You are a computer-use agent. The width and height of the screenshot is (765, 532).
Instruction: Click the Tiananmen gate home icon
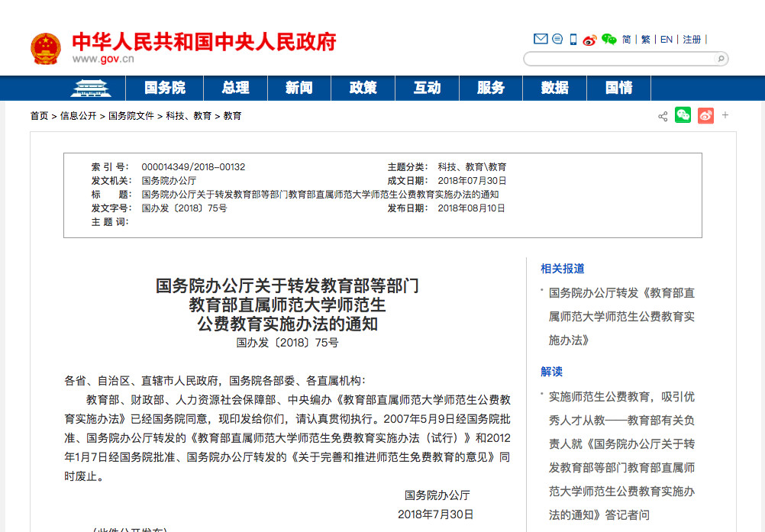pos(90,89)
